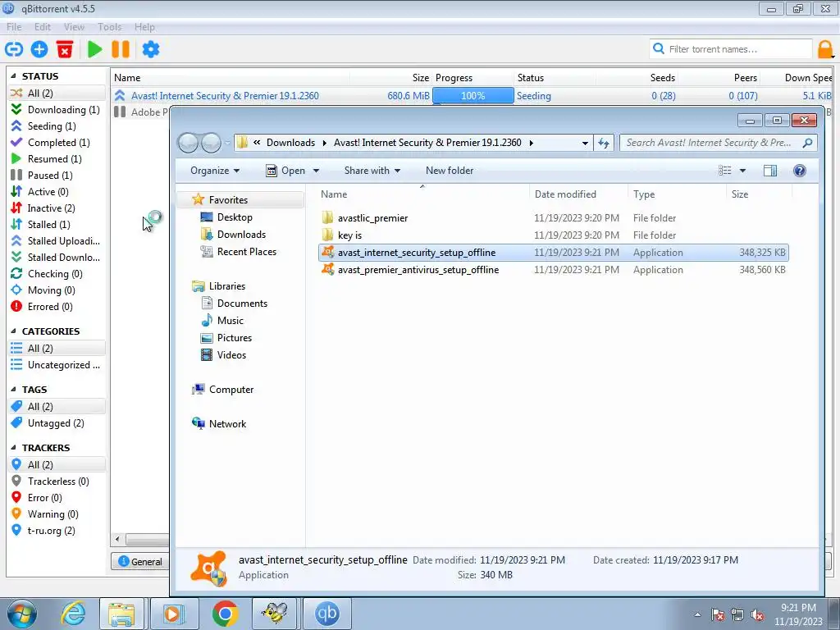Screen dimensions: 840x630
Task: Toggle the preview pane icon
Action: (769, 171)
